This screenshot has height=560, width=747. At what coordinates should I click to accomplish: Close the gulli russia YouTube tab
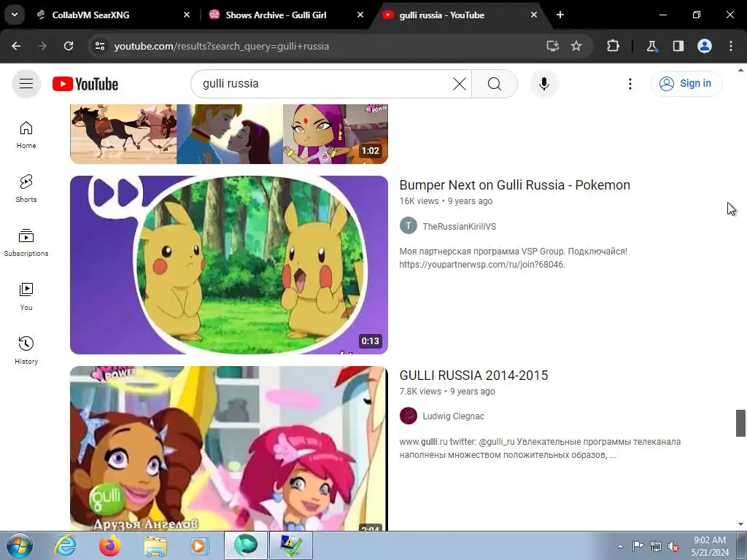pos(533,15)
